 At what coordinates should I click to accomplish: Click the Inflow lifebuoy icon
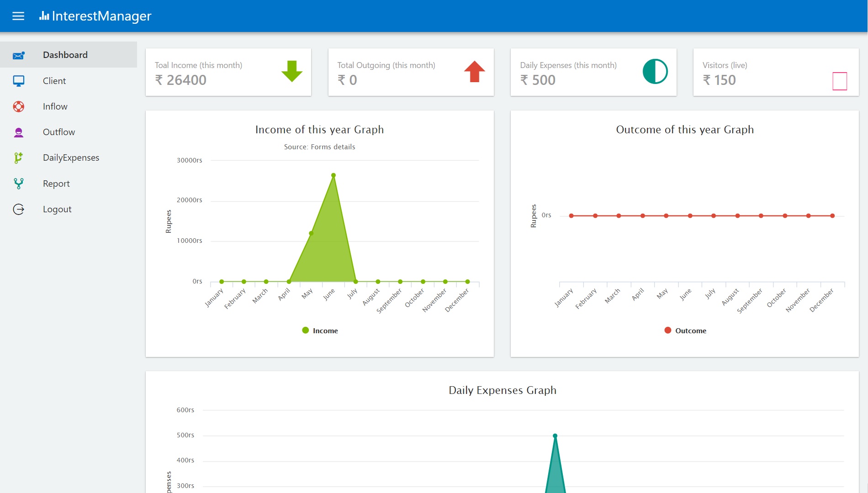click(19, 107)
